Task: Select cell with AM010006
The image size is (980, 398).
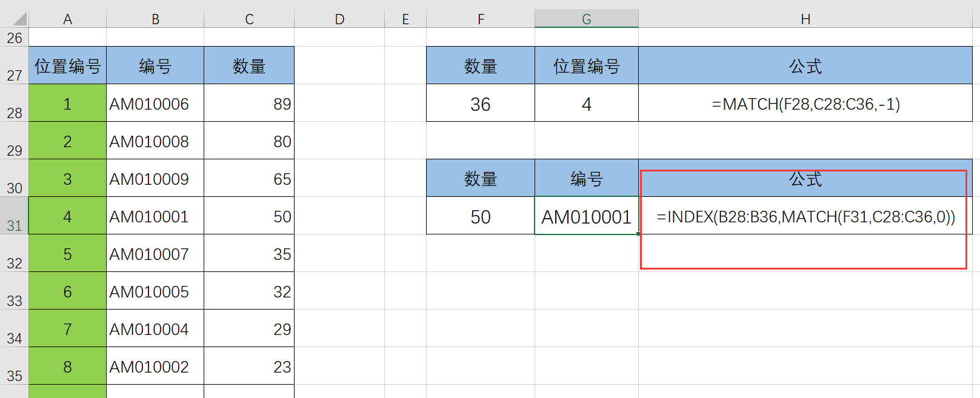Action: pyautogui.click(x=155, y=103)
